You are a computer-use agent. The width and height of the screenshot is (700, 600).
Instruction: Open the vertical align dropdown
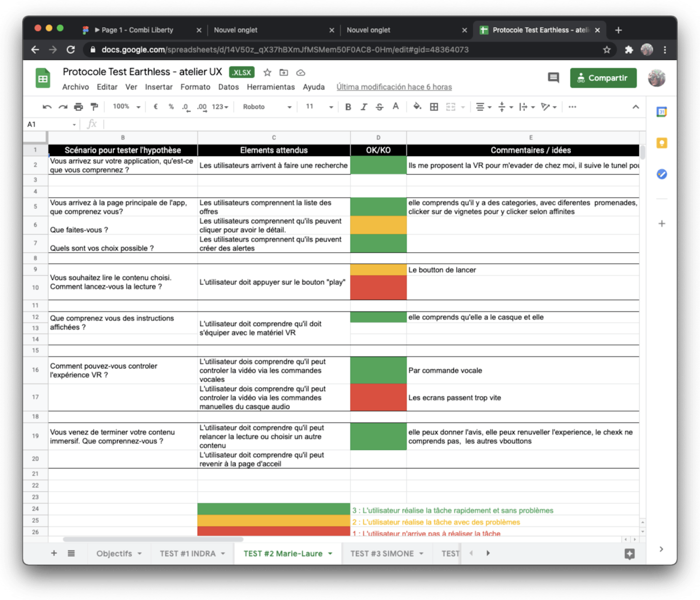tap(505, 107)
